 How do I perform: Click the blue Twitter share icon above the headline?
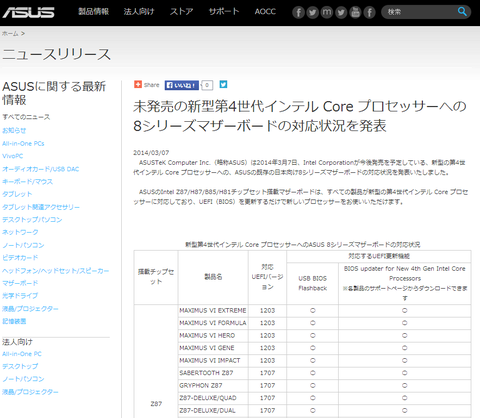pos(223,84)
